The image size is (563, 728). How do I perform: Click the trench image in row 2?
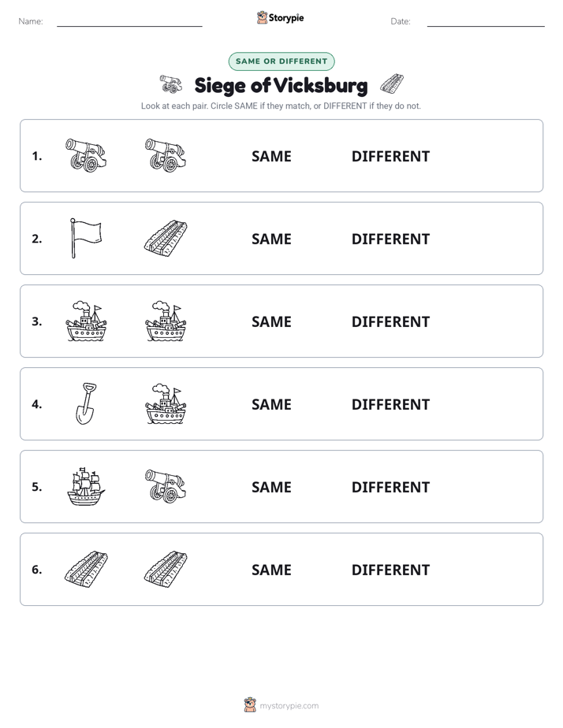166,238
